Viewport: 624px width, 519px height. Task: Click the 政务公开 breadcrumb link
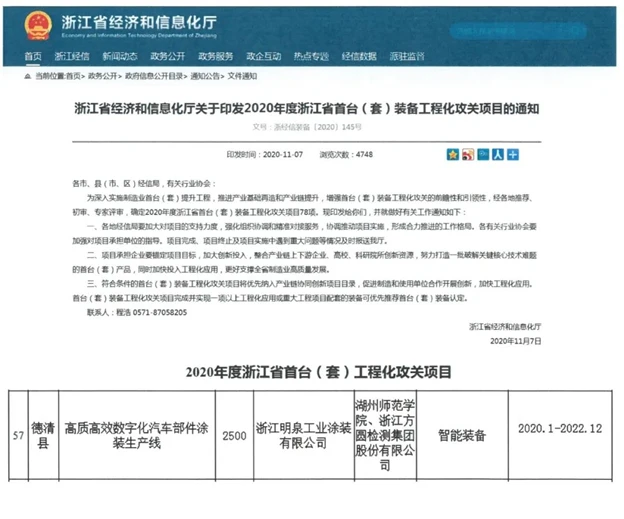pyautogui.click(x=103, y=76)
